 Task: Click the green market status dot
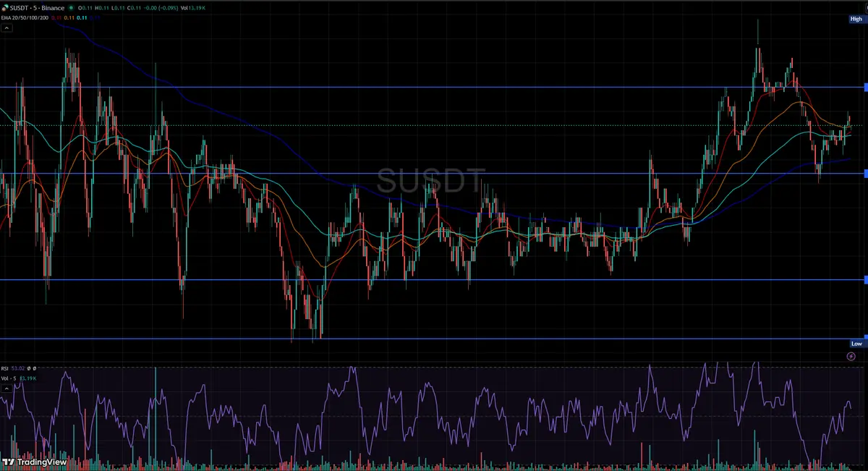[72, 8]
